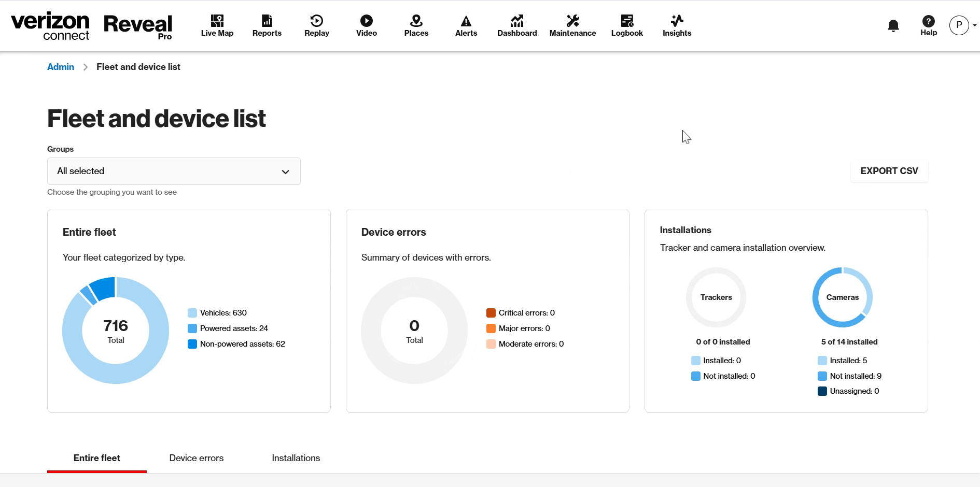Click the Admin breadcrumb link
The image size is (980, 487).
click(61, 67)
